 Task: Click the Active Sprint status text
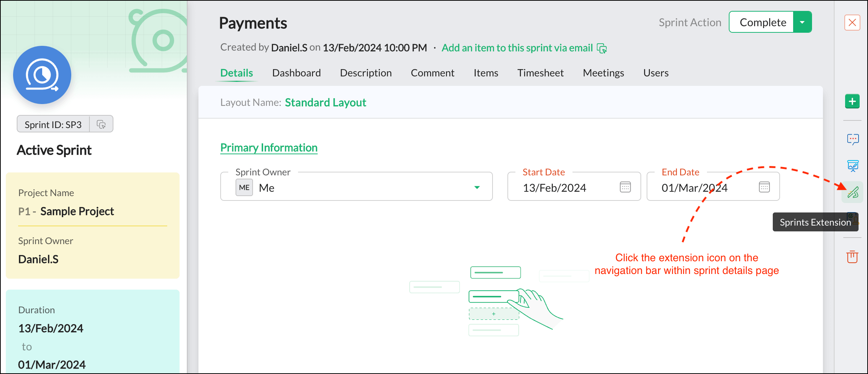[x=54, y=150]
